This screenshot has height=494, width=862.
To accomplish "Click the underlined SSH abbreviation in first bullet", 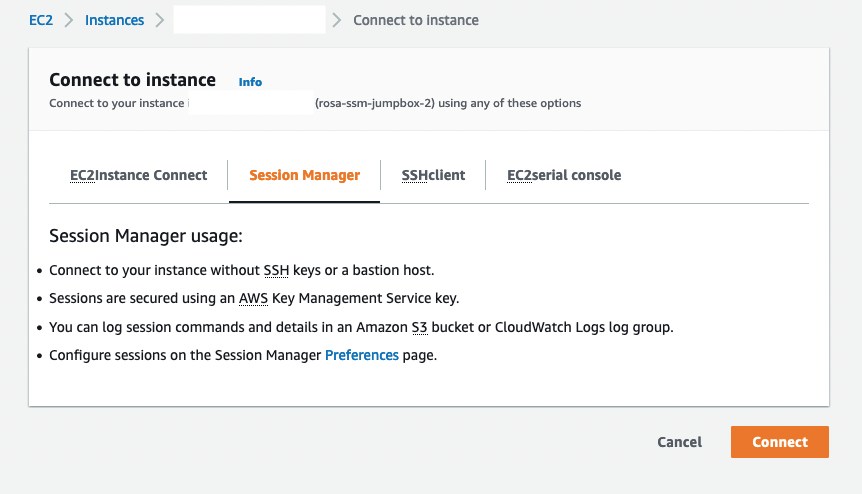I will [x=276, y=270].
